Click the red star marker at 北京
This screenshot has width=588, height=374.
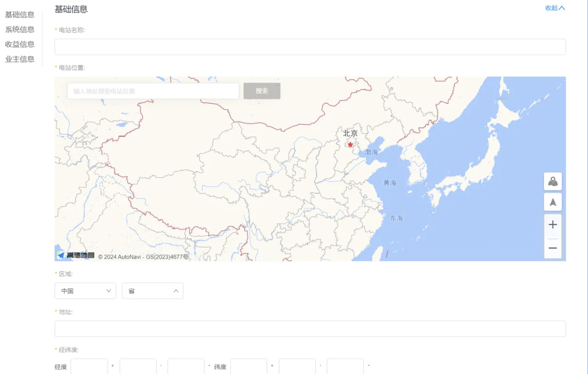(x=350, y=144)
